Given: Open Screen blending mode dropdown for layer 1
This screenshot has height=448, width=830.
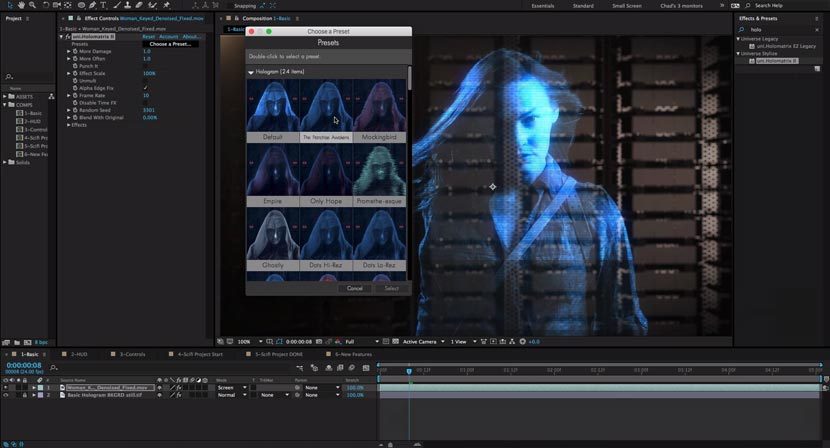Looking at the screenshot, I should (x=232, y=388).
